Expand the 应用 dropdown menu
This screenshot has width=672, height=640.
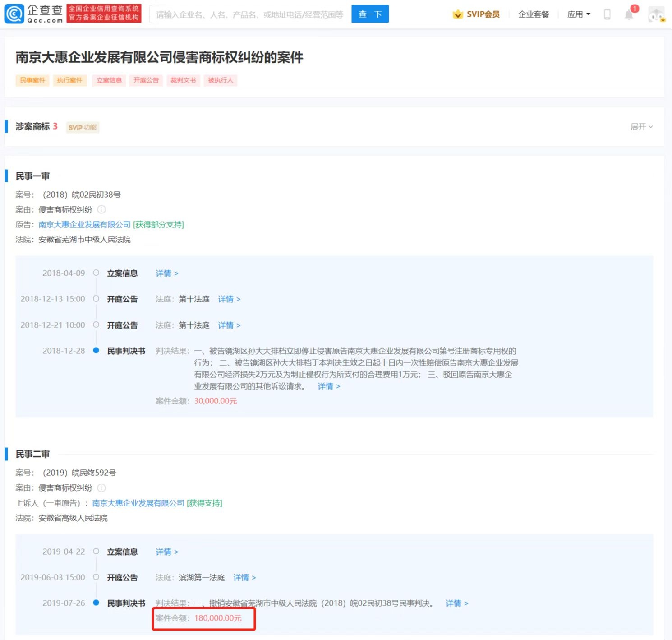579,14
